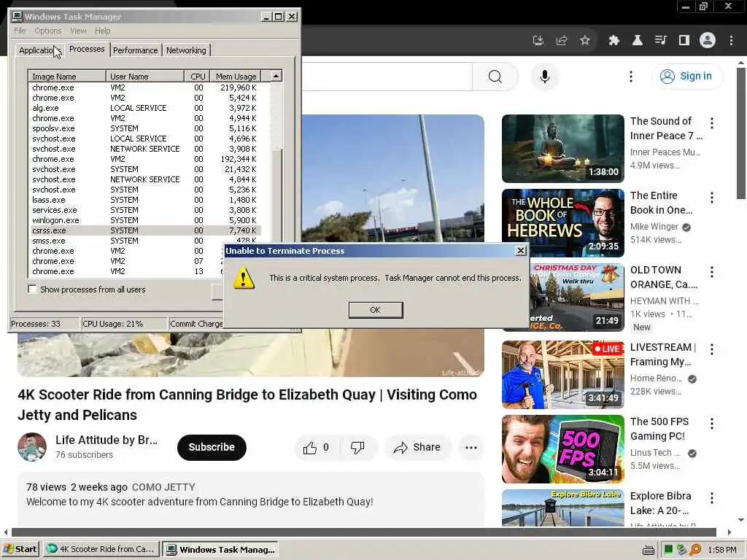The width and height of the screenshot is (747, 560).
Task: Sort processes by Mem Usage column
Action: click(x=236, y=76)
